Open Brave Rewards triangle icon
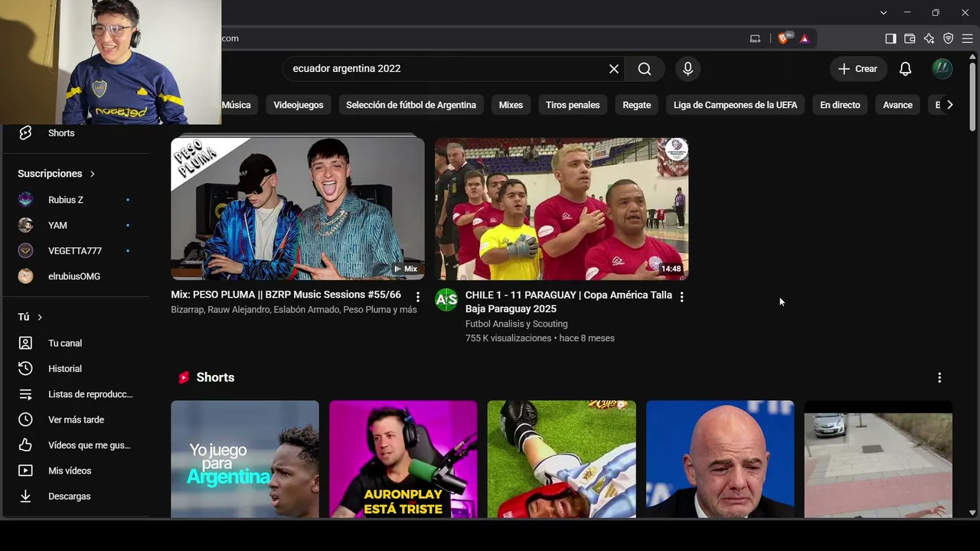 (805, 38)
